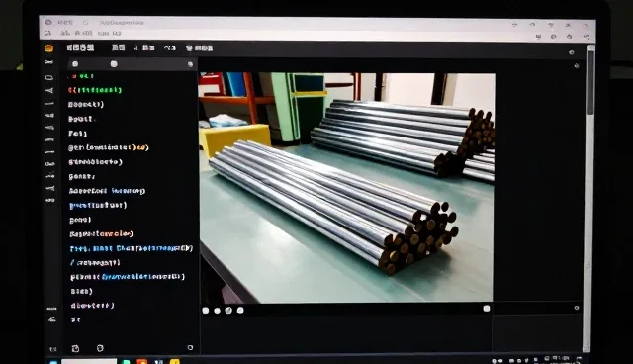Open the yellow app icon on taskbar
This screenshot has width=633, height=364.
(x=174, y=362)
